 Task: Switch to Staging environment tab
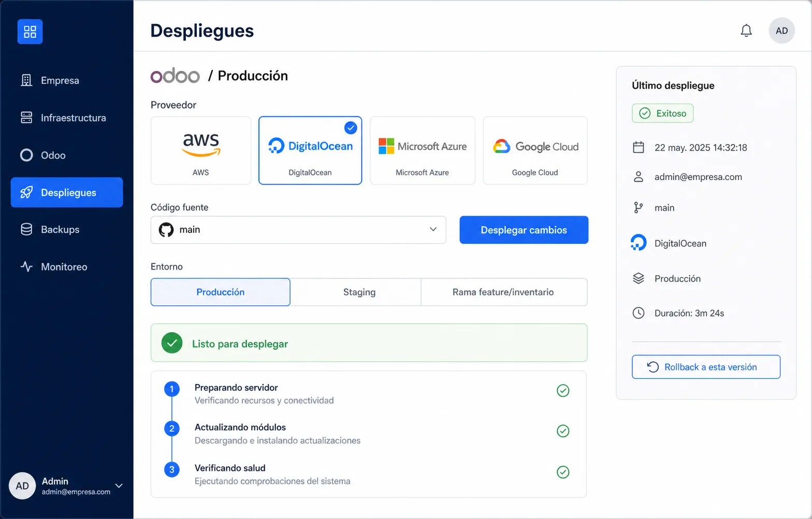356,292
